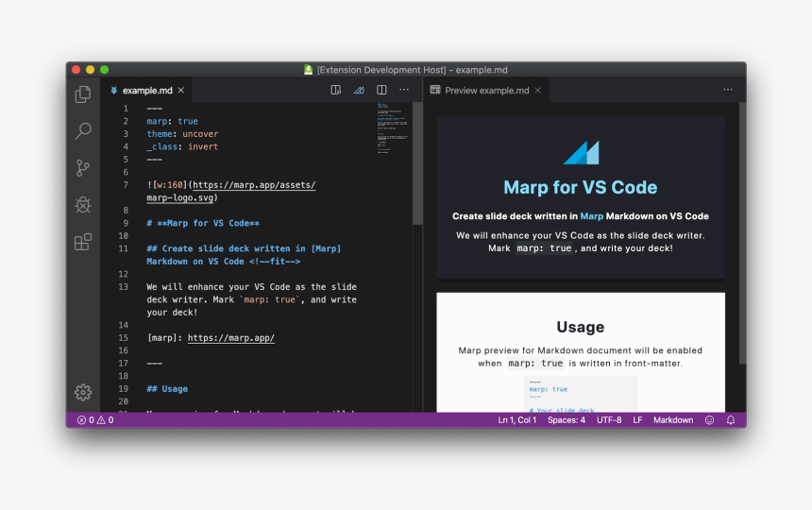
Task: Click the Marp quick-pick icon in editor toolbar
Action: (x=359, y=91)
